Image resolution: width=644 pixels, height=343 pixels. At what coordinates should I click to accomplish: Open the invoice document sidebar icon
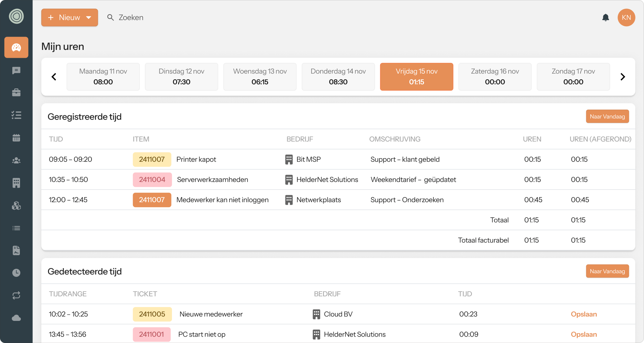[x=16, y=250]
